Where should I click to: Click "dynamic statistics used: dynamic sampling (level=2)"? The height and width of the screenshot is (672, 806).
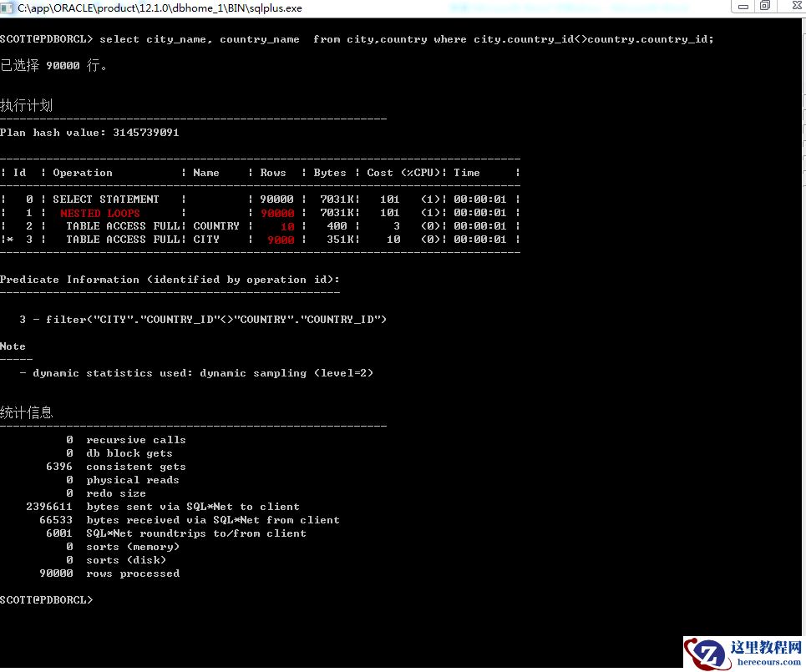[203, 373]
